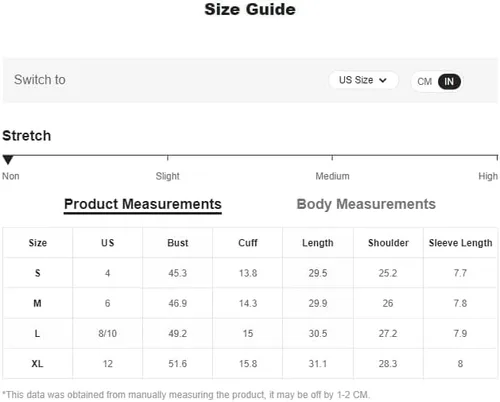Click the Shoulder column header
Image resolution: width=500 pixels, height=402 pixels.
pyautogui.click(x=388, y=243)
